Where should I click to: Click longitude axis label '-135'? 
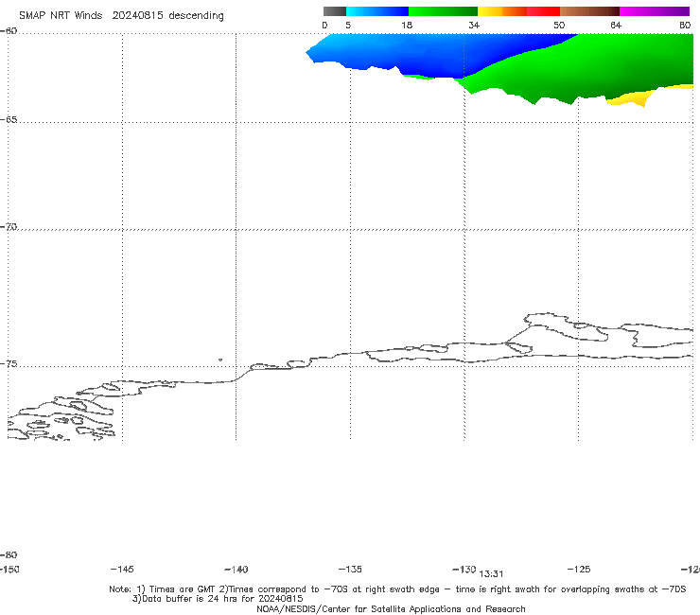click(x=350, y=569)
